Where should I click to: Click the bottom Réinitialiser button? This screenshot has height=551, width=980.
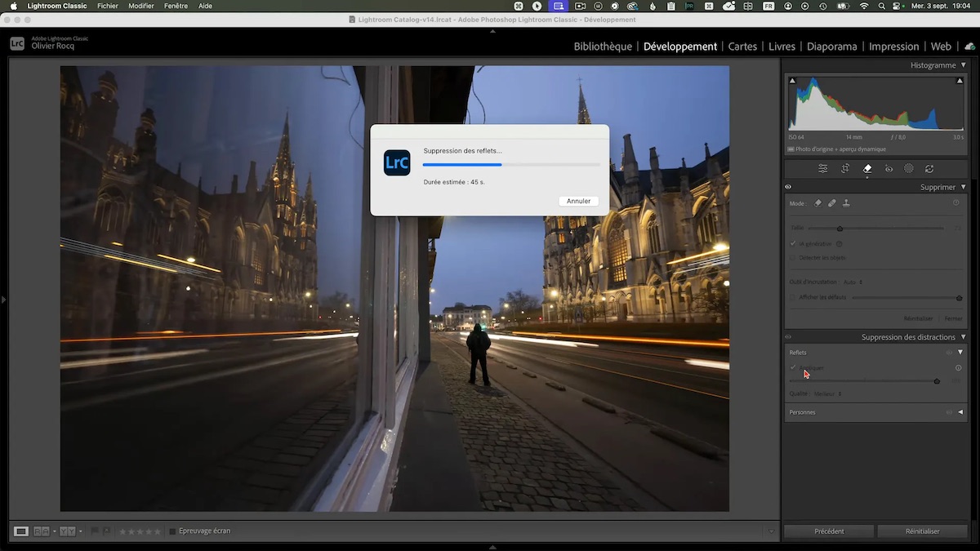pyautogui.click(x=923, y=531)
